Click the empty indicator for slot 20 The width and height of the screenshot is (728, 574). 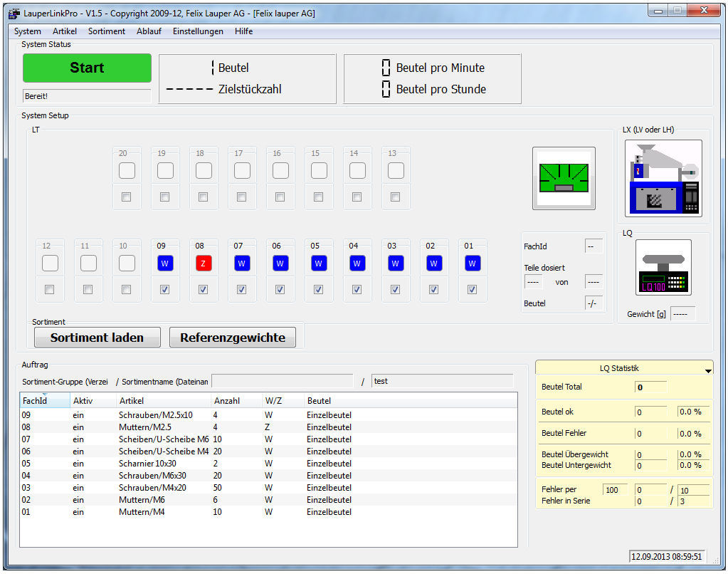tap(127, 171)
